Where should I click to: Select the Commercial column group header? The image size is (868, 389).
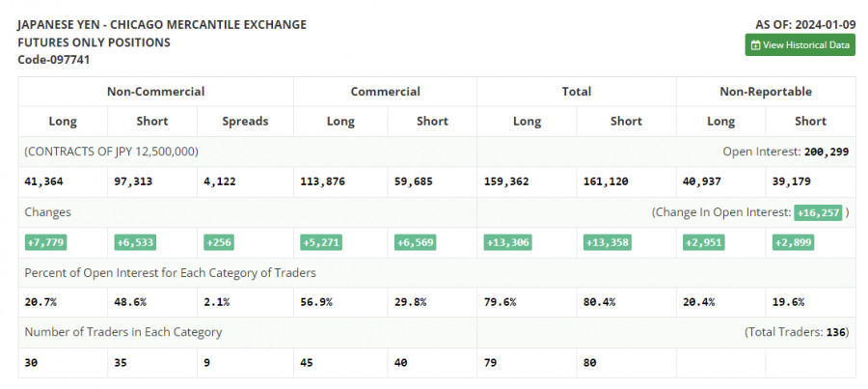pyautogui.click(x=385, y=92)
